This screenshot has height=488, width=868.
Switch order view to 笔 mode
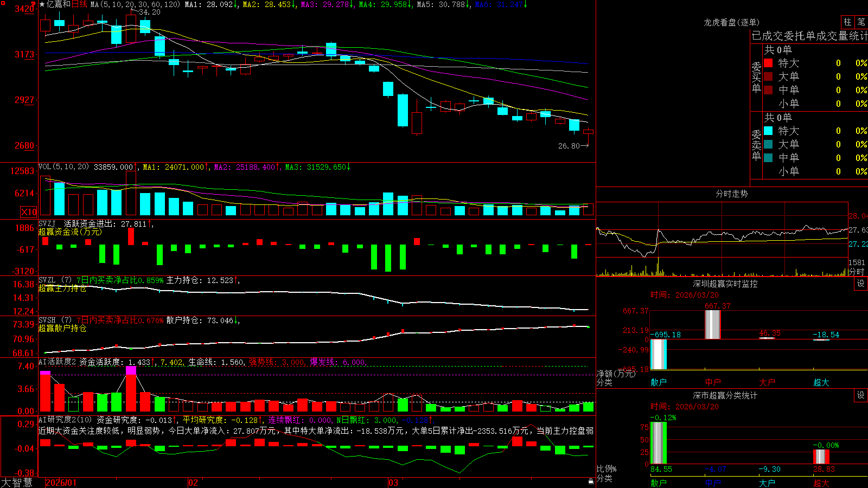pos(861,22)
